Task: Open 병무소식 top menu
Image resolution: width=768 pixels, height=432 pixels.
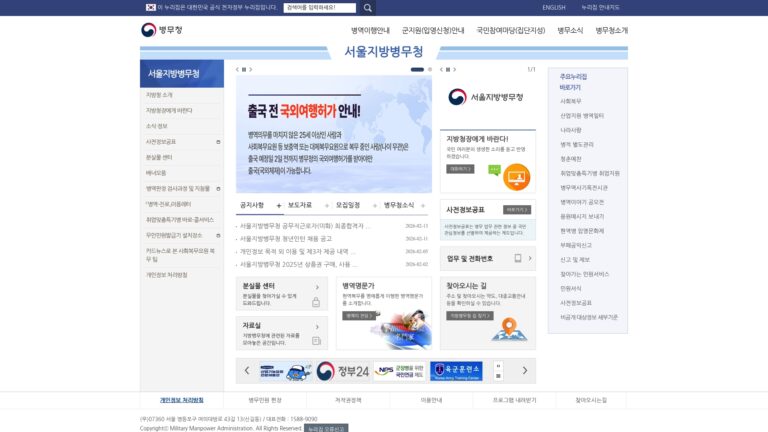Action: [x=570, y=30]
